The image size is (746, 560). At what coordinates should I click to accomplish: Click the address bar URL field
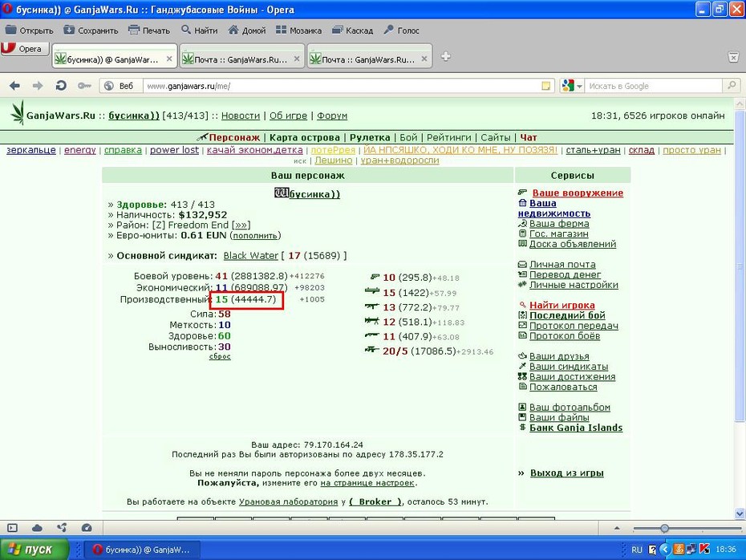click(343, 86)
